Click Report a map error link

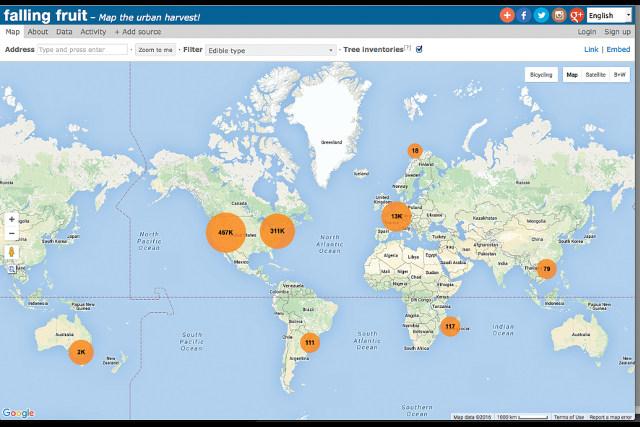point(611,417)
